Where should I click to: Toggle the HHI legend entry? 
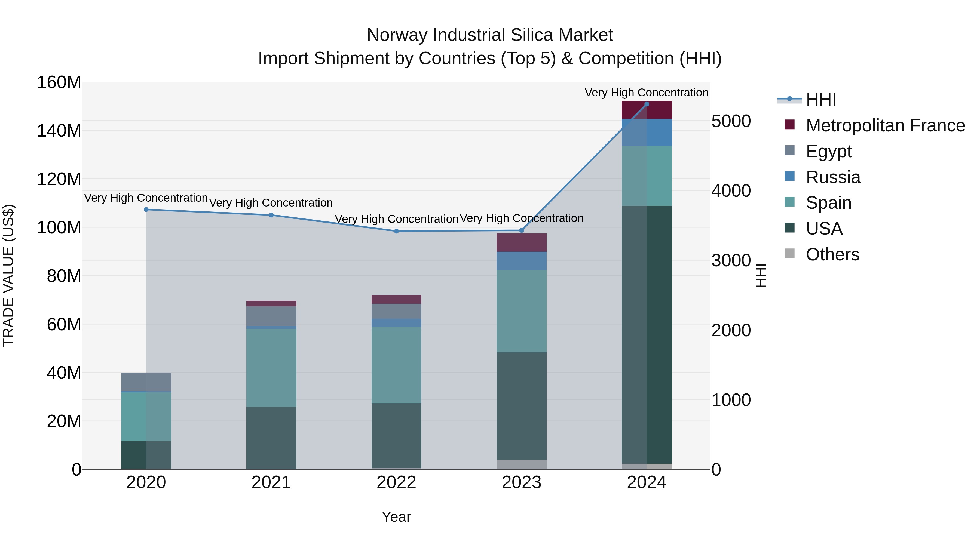[807, 100]
